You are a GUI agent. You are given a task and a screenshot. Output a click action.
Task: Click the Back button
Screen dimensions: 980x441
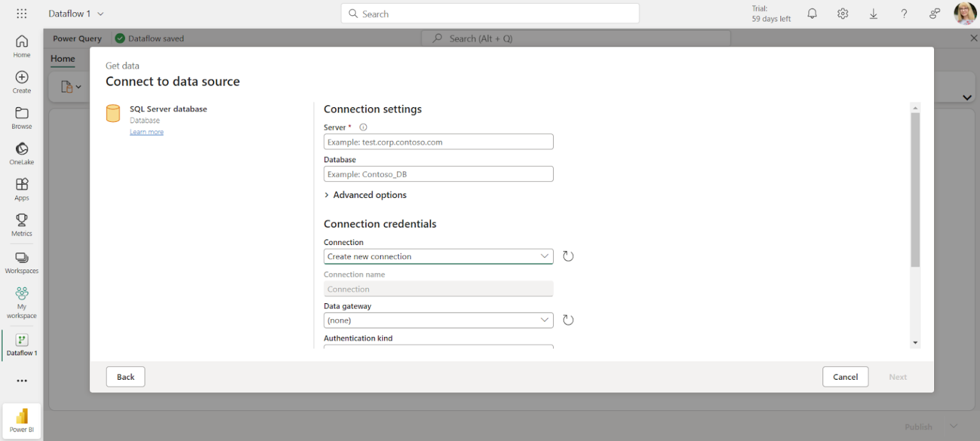click(125, 377)
